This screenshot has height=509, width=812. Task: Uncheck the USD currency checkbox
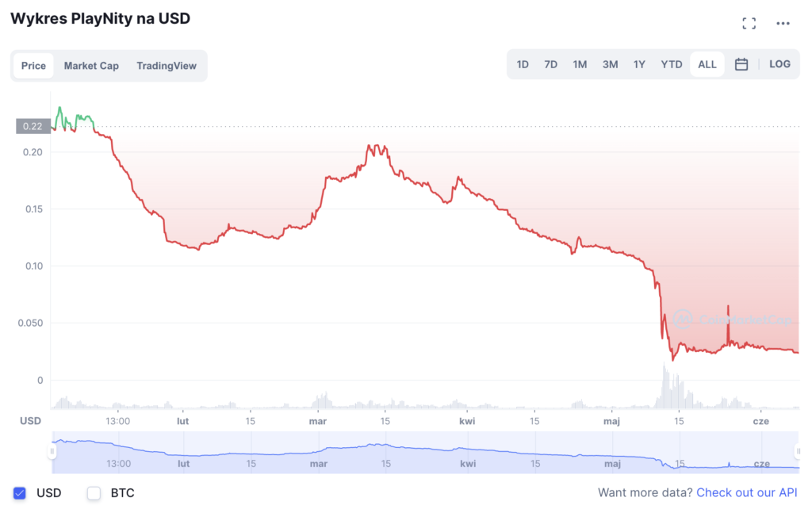pos(21,493)
